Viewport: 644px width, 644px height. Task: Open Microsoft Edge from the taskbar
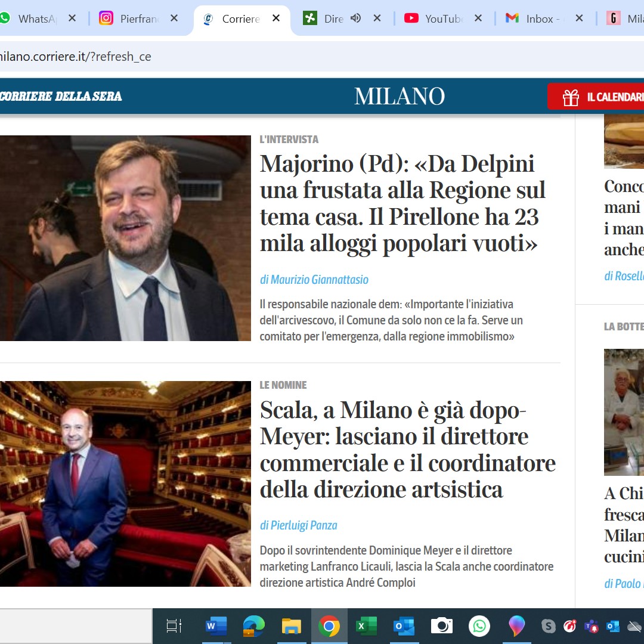[x=253, y=626]
